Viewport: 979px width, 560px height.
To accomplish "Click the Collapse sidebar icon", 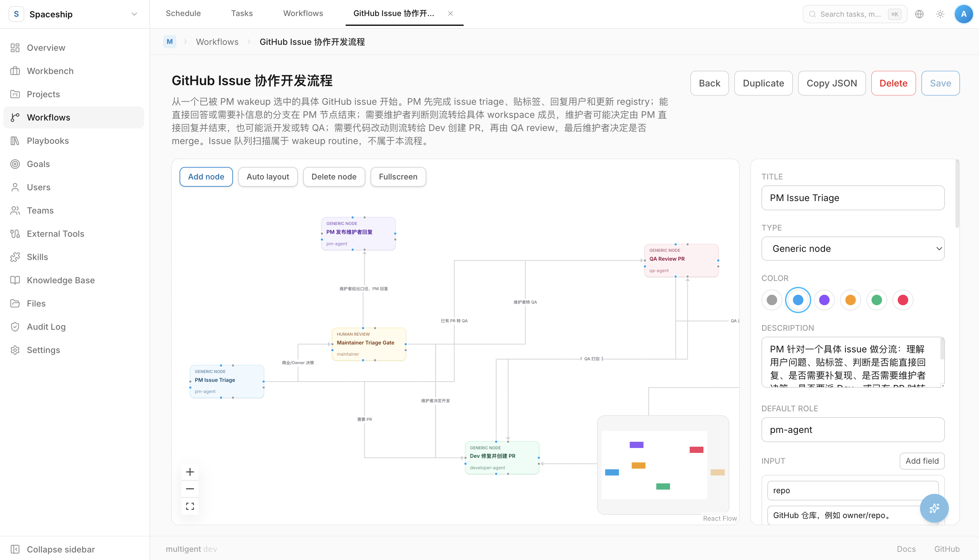I will tap(15, 549).
